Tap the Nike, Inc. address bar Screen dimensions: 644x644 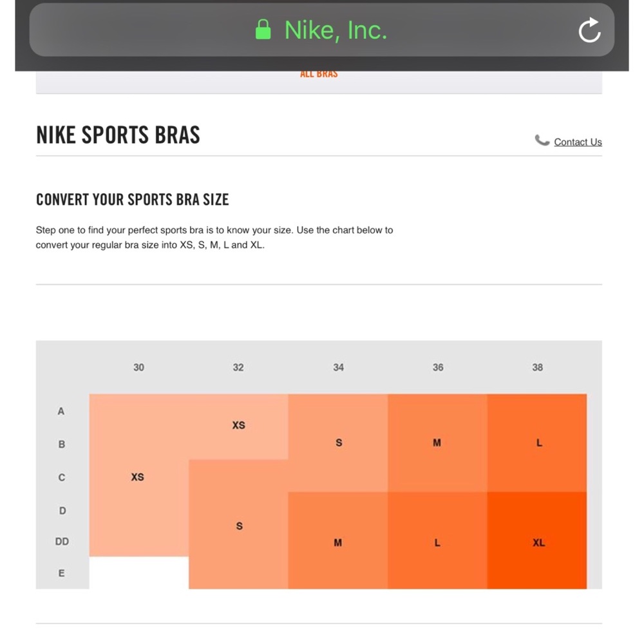pyautogui.click(x=335, y=30)
